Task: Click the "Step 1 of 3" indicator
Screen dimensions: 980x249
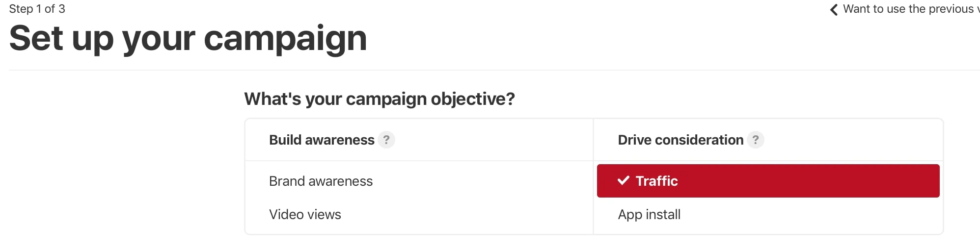Action: click(x=37, y=9)
